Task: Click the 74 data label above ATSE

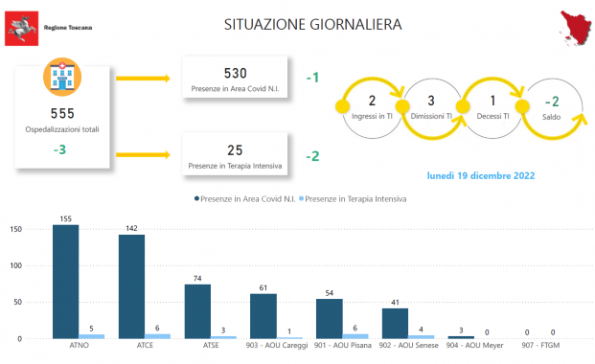Action: click(x=197, y=279)
